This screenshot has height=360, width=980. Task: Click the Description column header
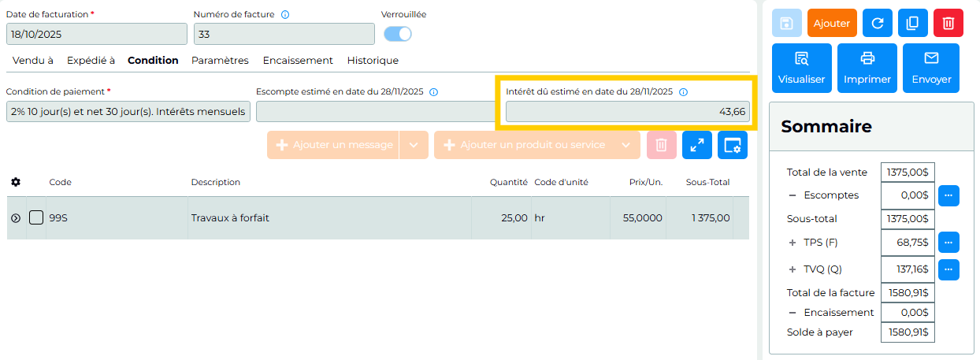(x=216, y=182)
